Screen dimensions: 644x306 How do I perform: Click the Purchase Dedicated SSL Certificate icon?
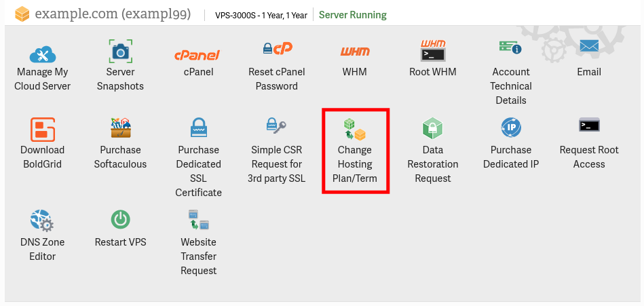(198, 127)
